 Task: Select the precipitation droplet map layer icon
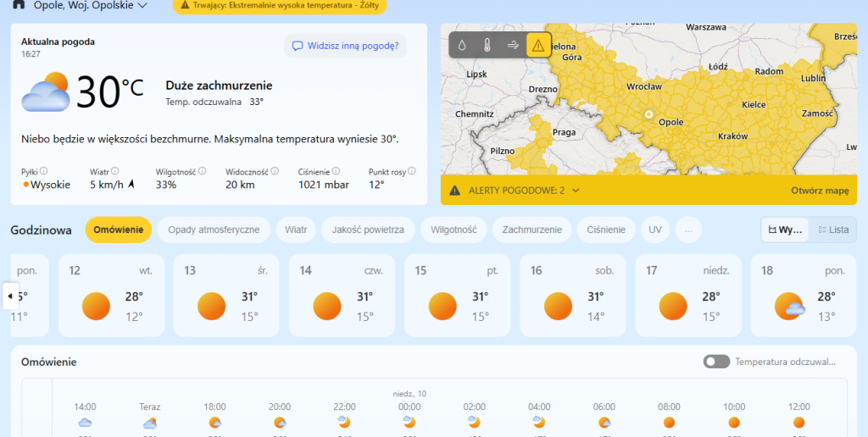(x=462, y=46)
